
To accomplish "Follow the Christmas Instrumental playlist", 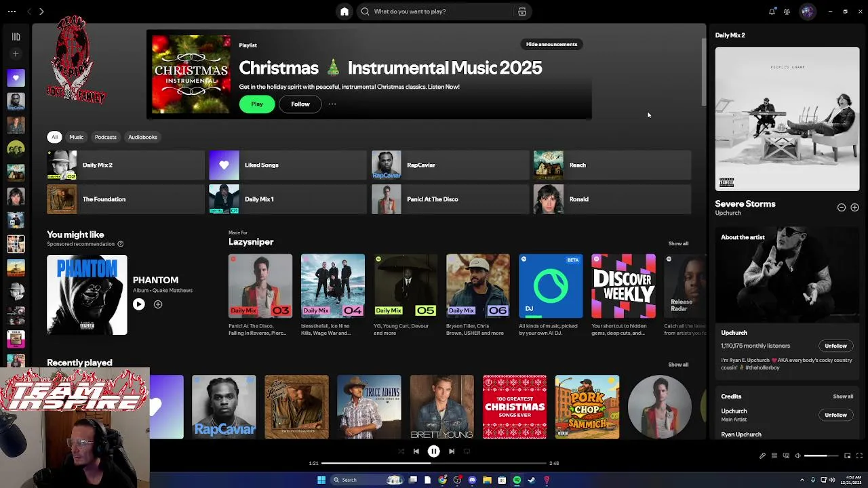I will point(300,104).
